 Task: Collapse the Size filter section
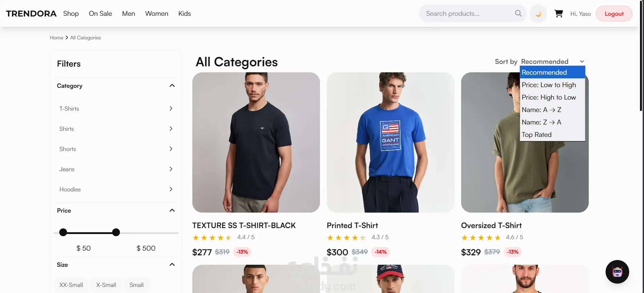click(x=172, y=265)
